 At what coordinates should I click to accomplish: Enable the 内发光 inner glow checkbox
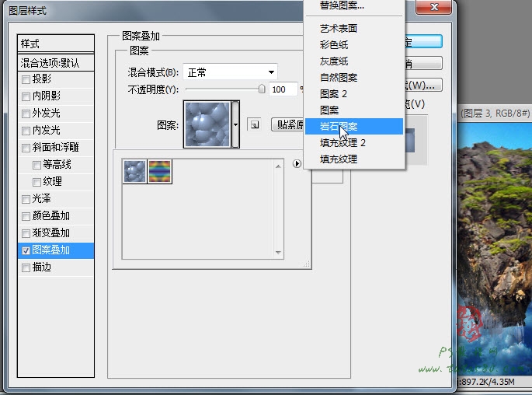[26, 131]
